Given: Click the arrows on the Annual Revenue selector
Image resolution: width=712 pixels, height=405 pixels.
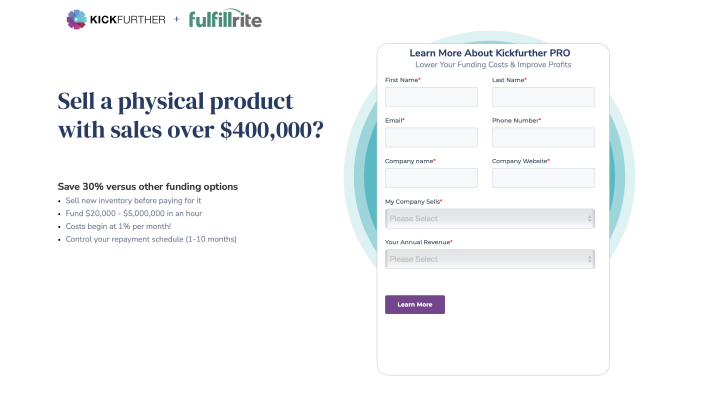Looking at the screenshot, I should (589, 259).
